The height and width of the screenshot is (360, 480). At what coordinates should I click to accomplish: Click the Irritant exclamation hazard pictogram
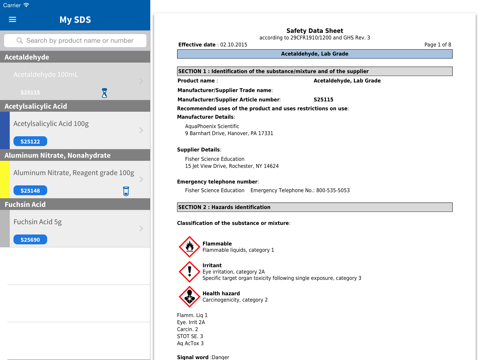pos(189,271)
